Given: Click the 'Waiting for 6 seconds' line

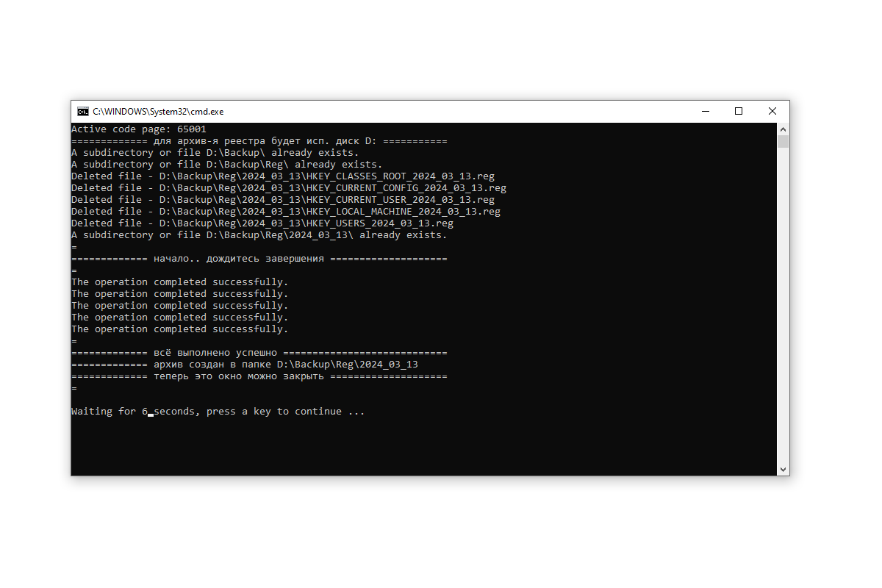Looking at the screenshot, I should coord(218,412).
